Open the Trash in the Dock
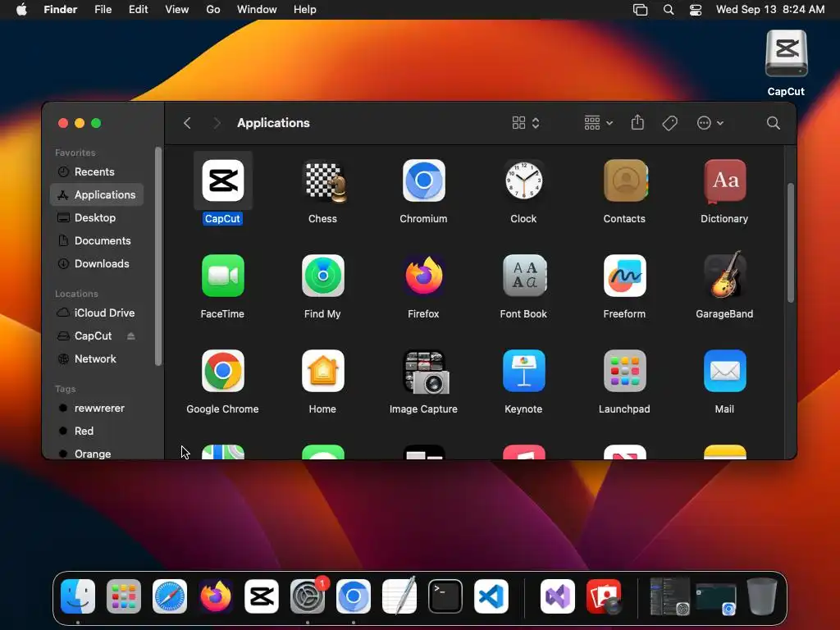 click(x=762, y=596)
